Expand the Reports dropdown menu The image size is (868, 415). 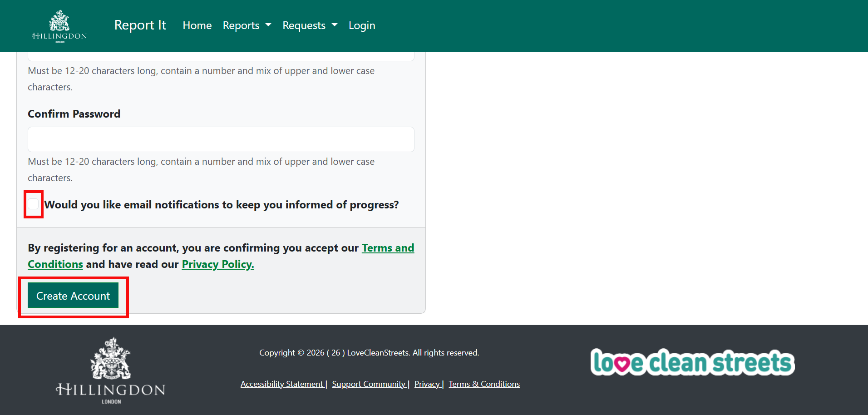247,25
